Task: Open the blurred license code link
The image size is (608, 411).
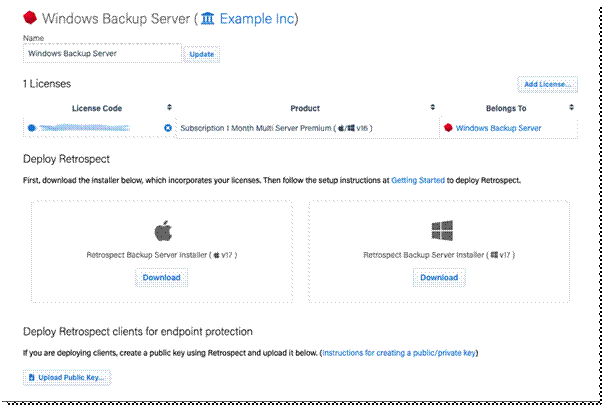Action: (85, 128)
